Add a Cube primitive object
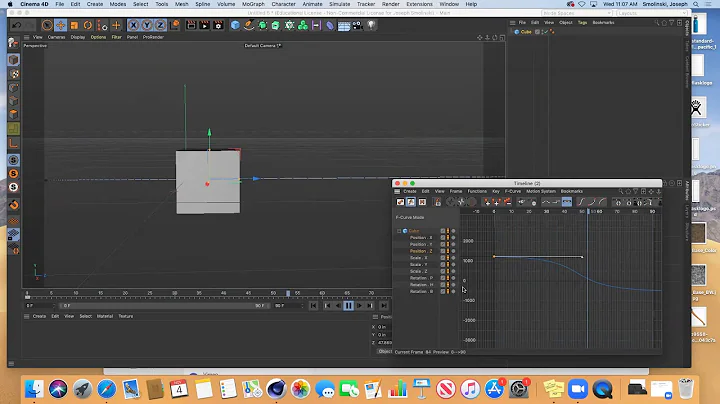Image resolution: width=720 pixels, height=404 pixels. pyautogui.click(x=235, y=25)
